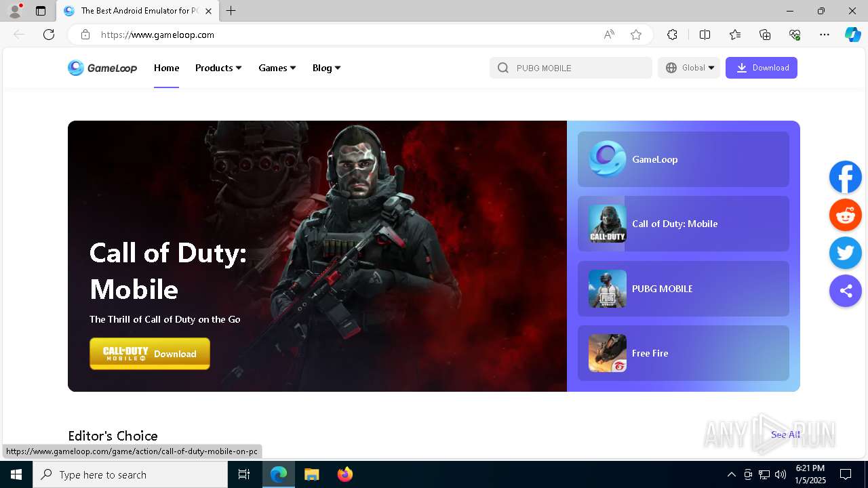The height and width of the screenshot is (488, 868).
Task: Open File Explorer from taskbar
Action: point(312,474)
